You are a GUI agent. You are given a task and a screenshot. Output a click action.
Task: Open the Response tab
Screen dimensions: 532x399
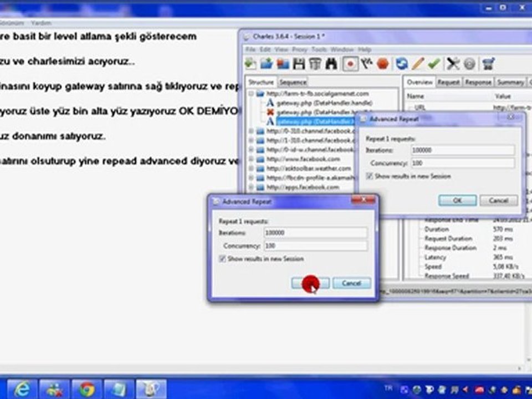pos(478,82)
